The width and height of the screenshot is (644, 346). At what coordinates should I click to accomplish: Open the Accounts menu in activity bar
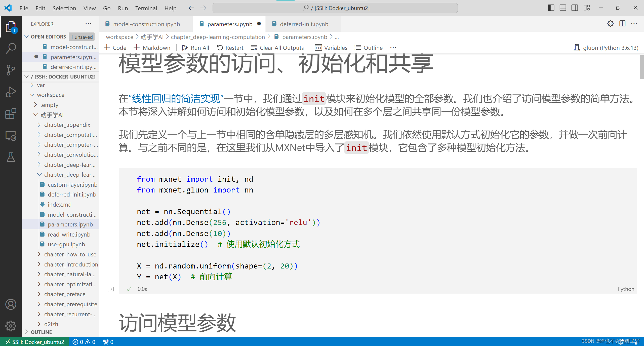pos(11,304)
